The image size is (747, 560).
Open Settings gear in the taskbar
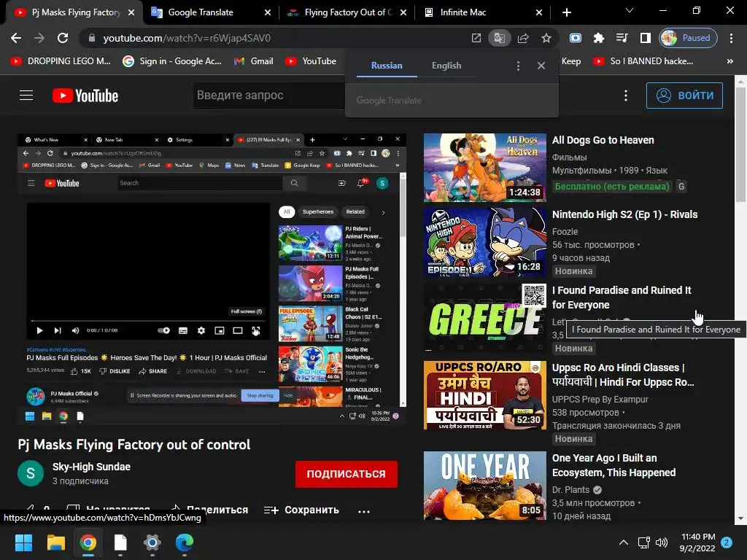pyautogui.click(x=152, y=542)
